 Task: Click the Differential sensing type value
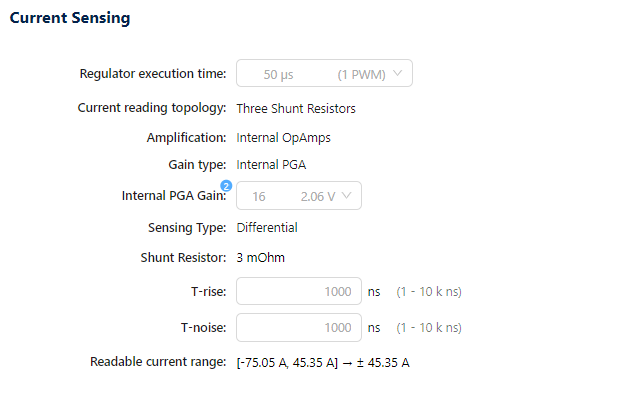coord(267,228)
